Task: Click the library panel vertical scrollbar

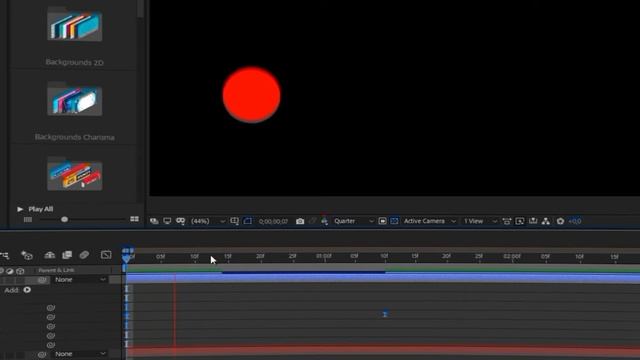Action: [140, 9]
